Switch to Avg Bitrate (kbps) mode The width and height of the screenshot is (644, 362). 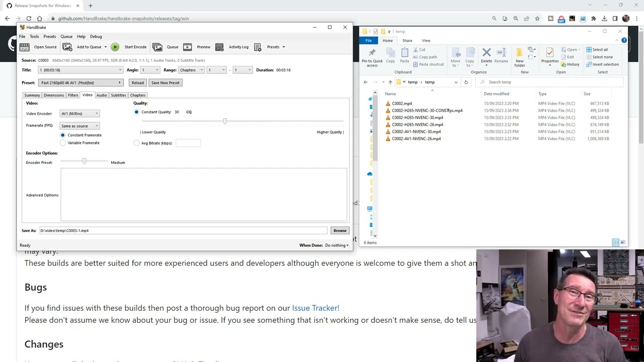point(136,143)
